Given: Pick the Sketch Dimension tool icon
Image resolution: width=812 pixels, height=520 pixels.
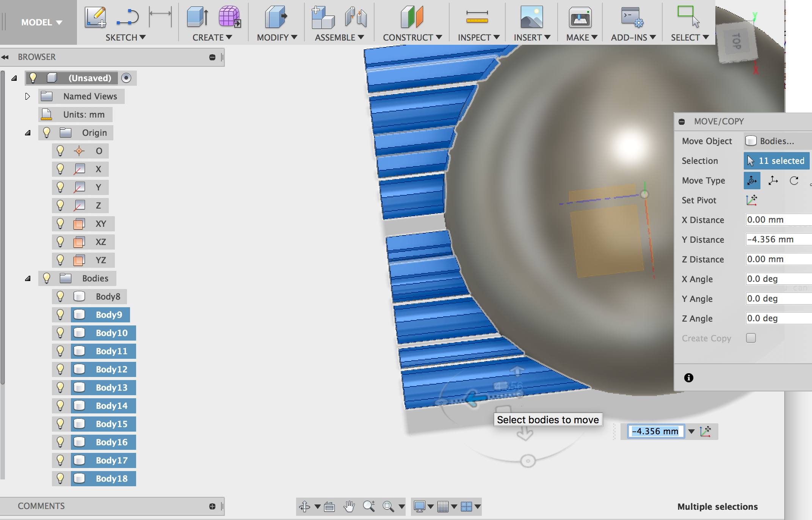Looking at the screenshot, I should point(160,16).
